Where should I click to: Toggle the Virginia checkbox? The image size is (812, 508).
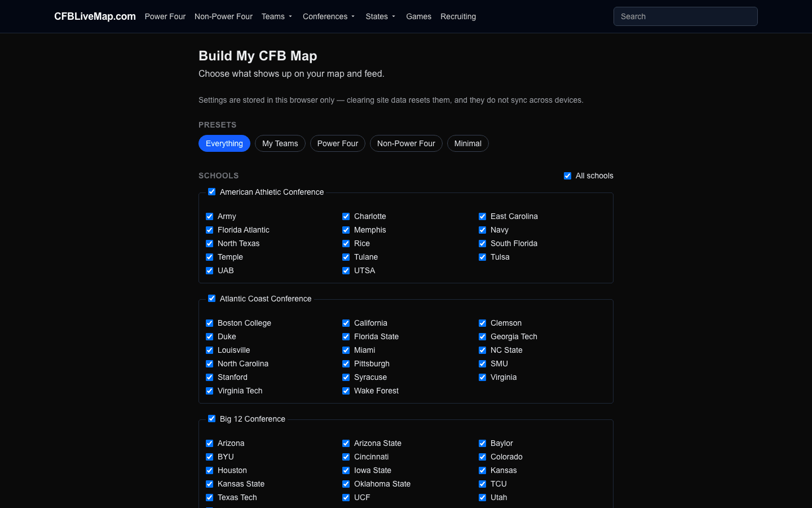point(482,377)
